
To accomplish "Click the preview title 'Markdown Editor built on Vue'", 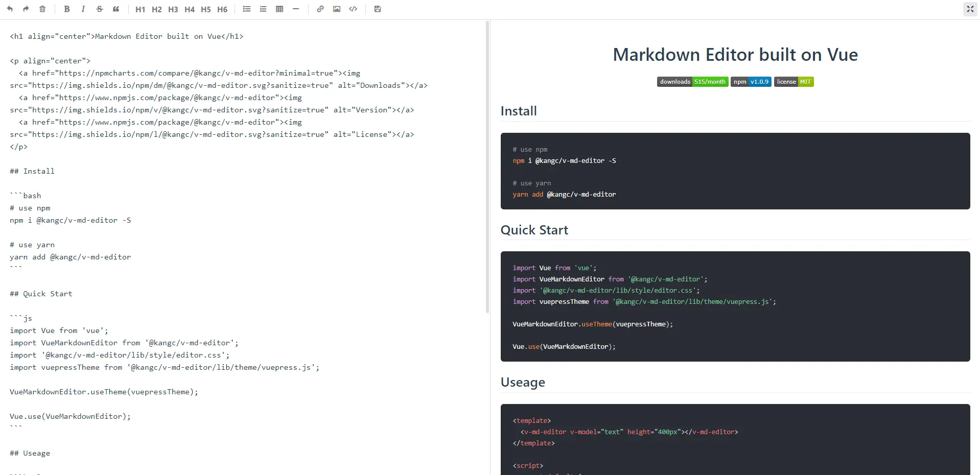I will [x=735, y=55].
